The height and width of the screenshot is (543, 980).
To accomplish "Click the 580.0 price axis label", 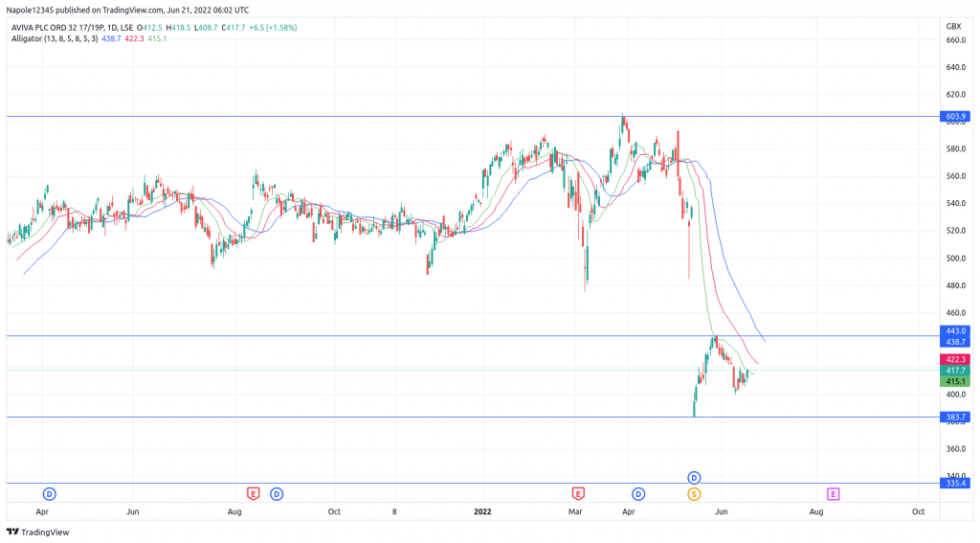I will coord(956,148).
